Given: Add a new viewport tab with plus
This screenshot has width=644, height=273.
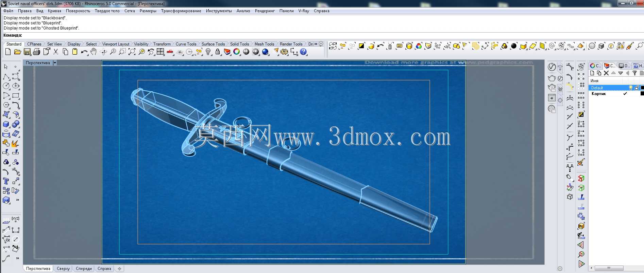Looking at the screenshot, I should tap(119, 269).
